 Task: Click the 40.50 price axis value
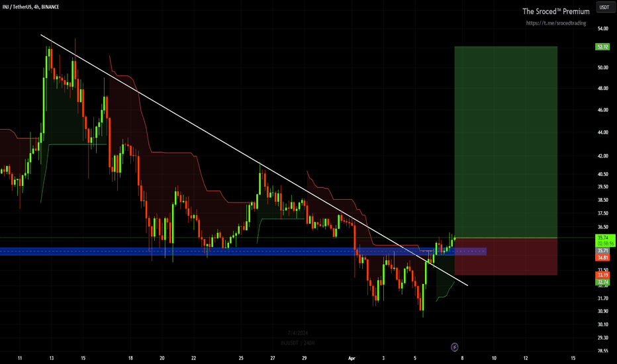(603, 174)
